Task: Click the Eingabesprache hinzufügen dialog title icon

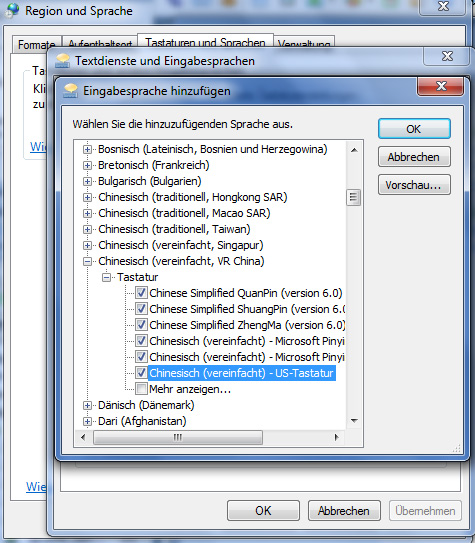Action: pos(70,91)
